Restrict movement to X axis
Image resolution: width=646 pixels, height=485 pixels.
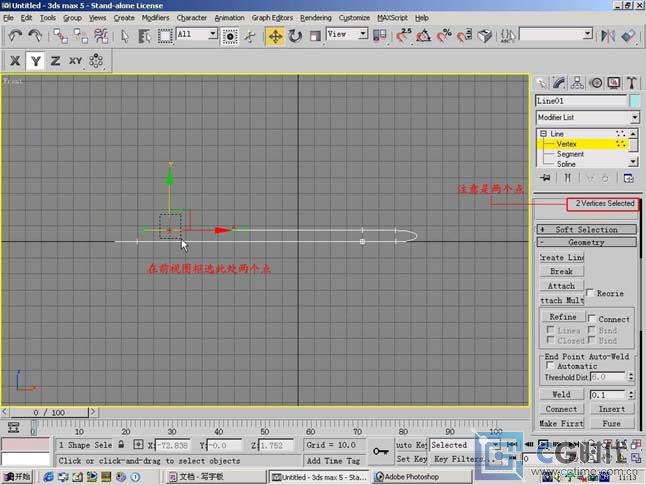tap(15, 61)
